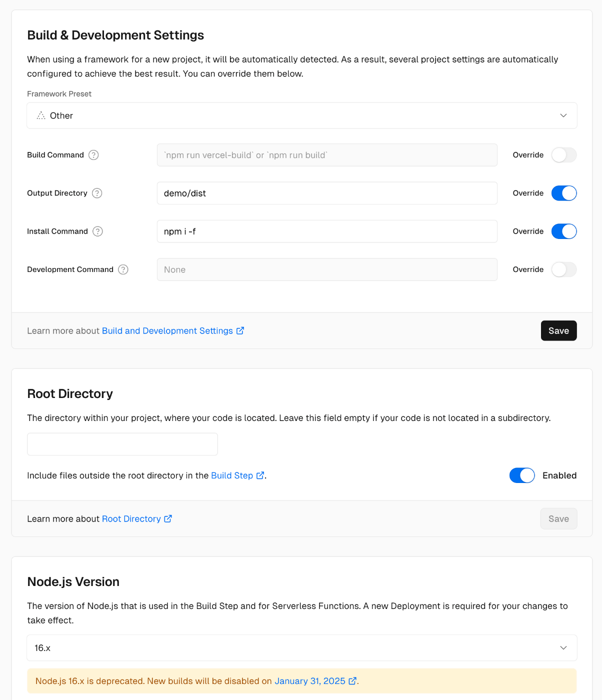
Task: Click into the Root Directory text field
Action: 122,444
